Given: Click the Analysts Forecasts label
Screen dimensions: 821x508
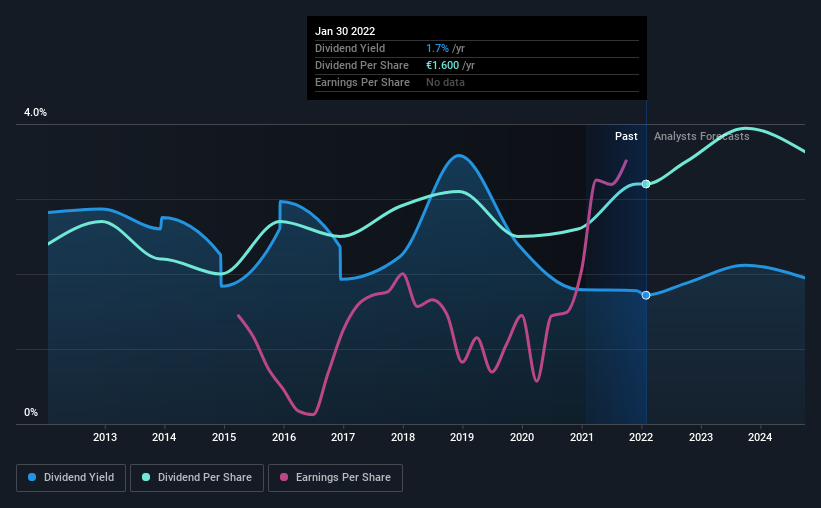Looking at the screenshot, I should point(702,136).
